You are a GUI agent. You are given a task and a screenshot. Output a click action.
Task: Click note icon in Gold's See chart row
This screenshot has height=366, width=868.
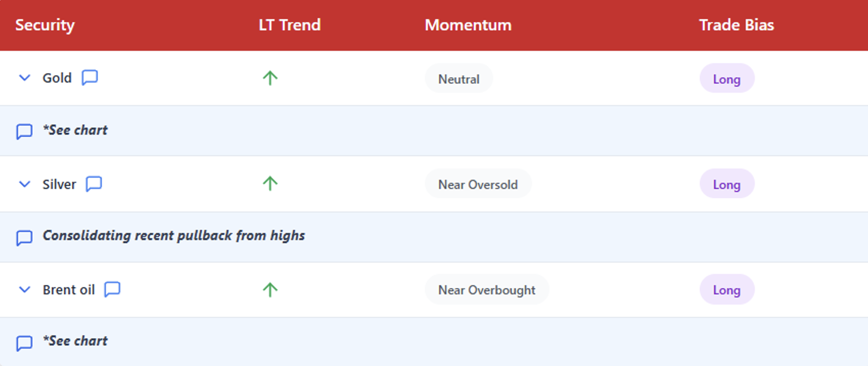pyautogui.click(x=24, y=131)
